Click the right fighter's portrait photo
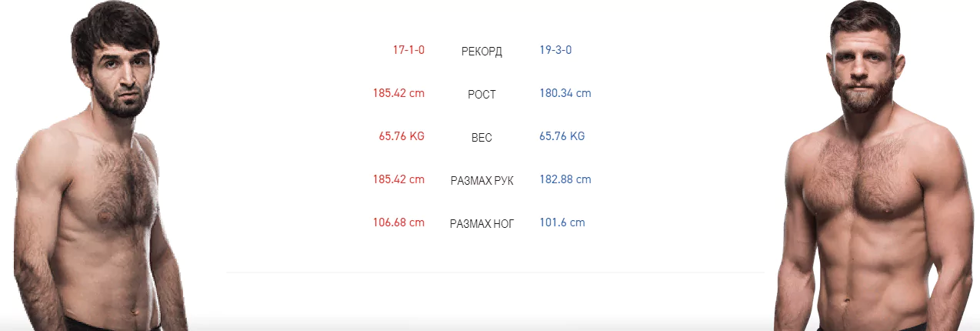 [x=877, y=165]
